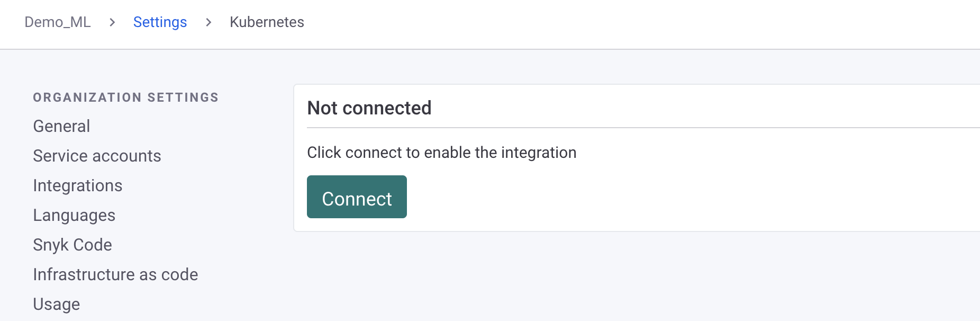Open the Usage settings page
The width and height of the screenshot is (980, 321).
point(57,304)
